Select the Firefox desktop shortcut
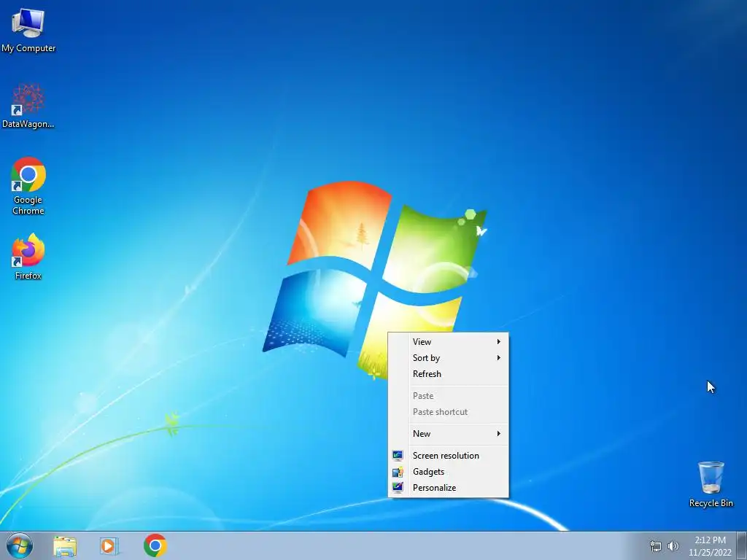 coord(28,256)
